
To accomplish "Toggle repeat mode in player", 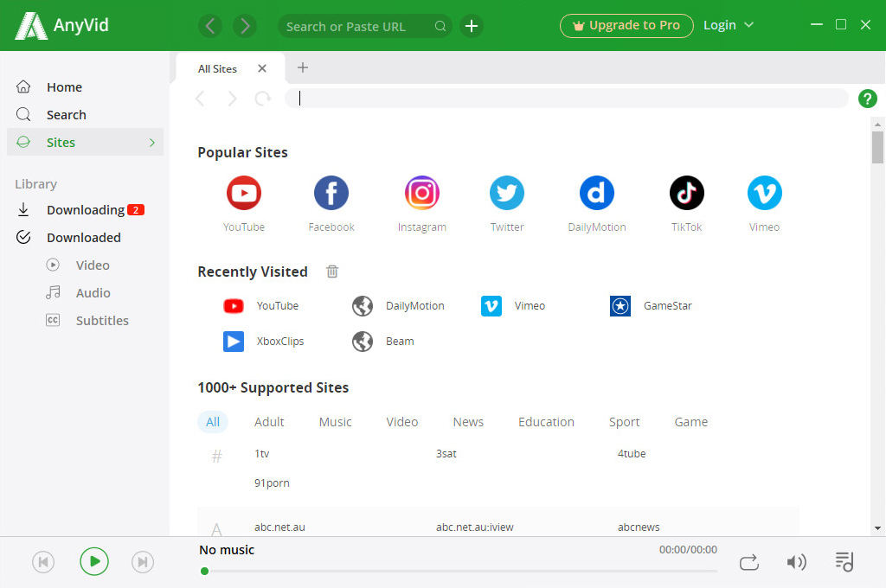I will tap(749, 563).
